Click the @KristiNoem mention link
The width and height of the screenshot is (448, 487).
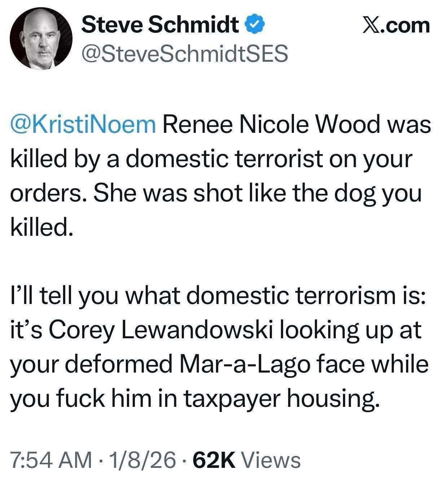click(x=83, y=125)
